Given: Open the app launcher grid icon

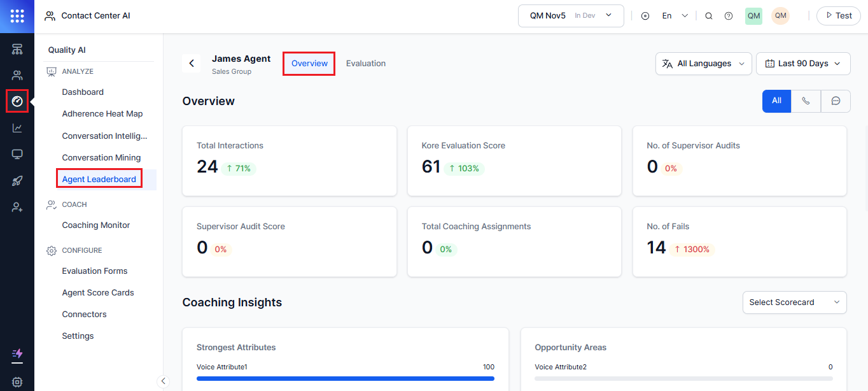Looking at the screenshot, I should tap(17, 16).
